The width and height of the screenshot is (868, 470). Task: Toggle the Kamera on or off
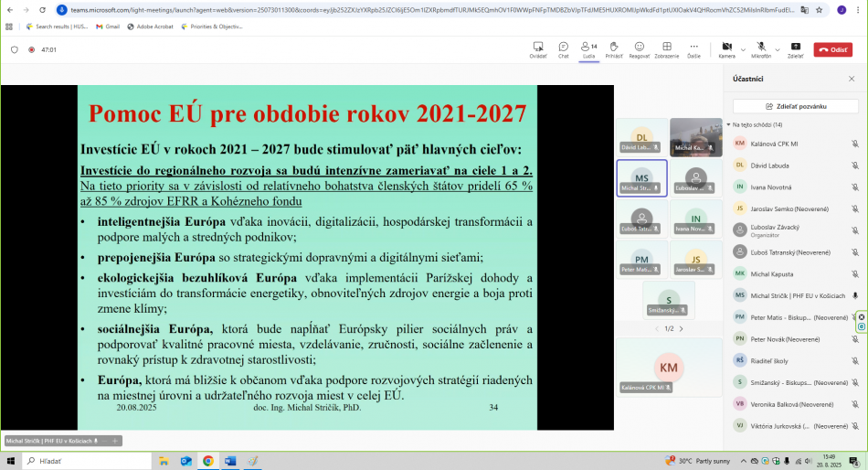point(725,47)
